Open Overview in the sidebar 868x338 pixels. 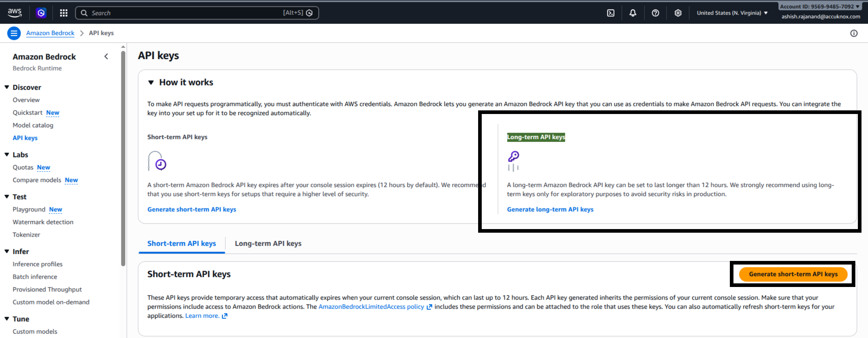coord(26,100)
